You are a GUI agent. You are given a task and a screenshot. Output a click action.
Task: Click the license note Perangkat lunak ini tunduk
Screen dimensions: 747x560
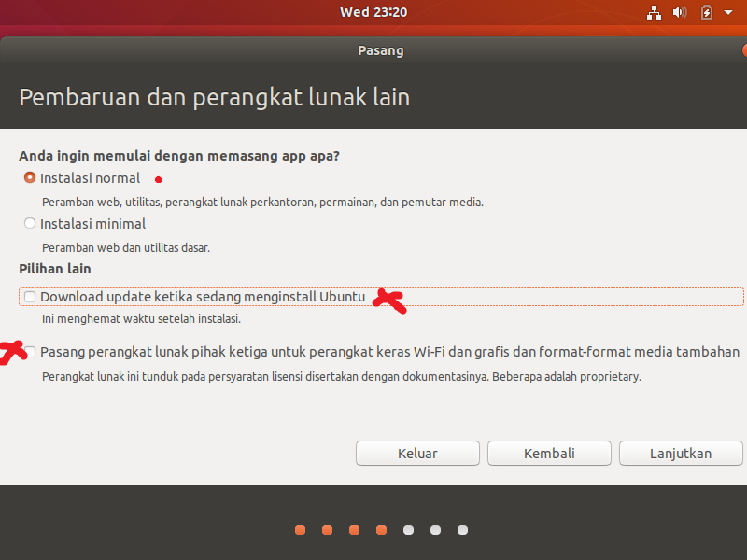point(342,377)
